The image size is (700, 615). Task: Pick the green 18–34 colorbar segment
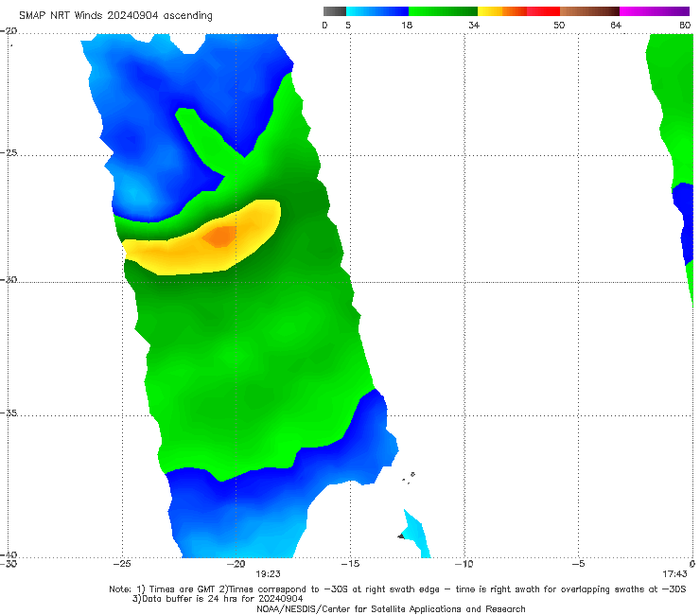click(443, 11)
